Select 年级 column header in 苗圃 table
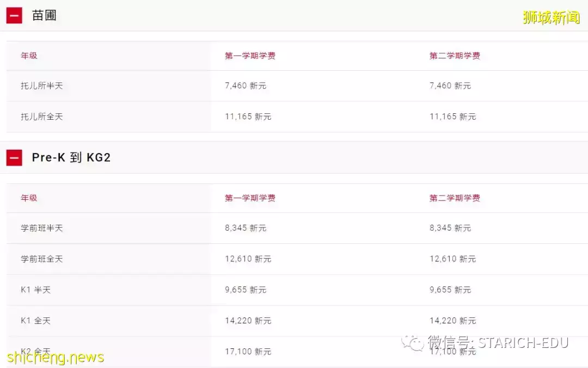The image size is (588, 368). point(29,56)
